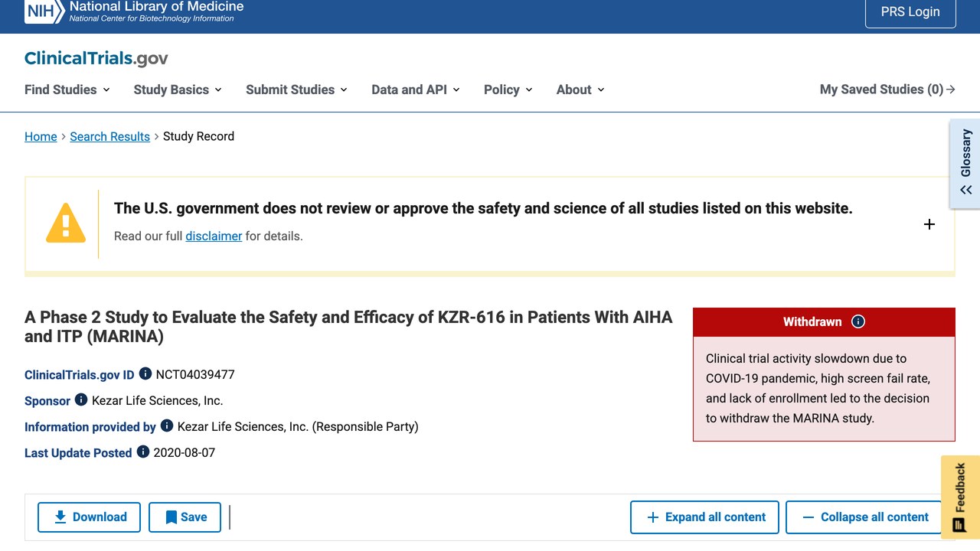Click the PRS Login button
Image resolution: width=980 pixels, height=551 pixels.
[910, 12]
